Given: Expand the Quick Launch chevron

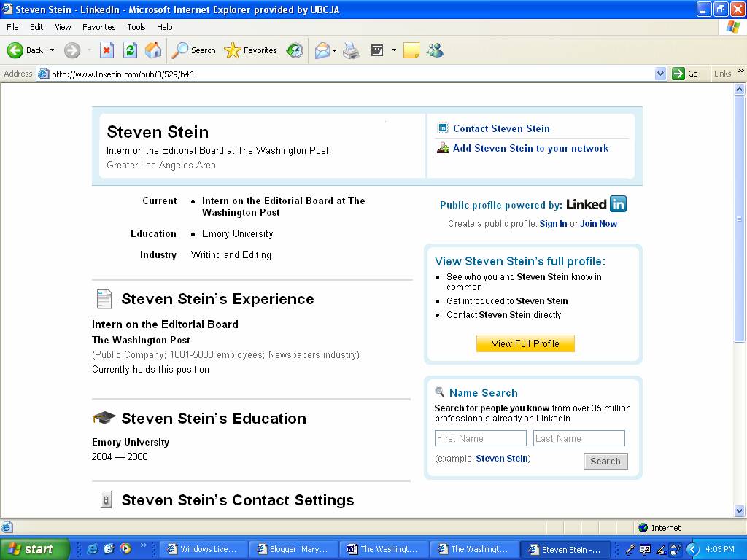Looking at the screenshot, I should 144,545.
